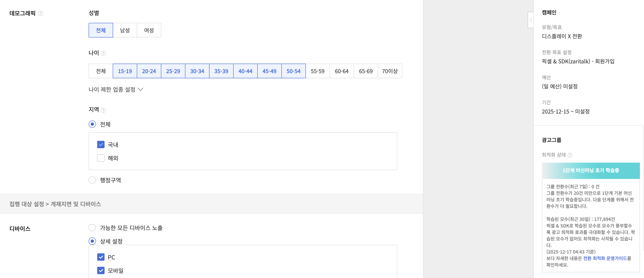Screen dimensions: 644x278
Task: Check the 해외 region checkbox
Action: click(x=101, y=158)
